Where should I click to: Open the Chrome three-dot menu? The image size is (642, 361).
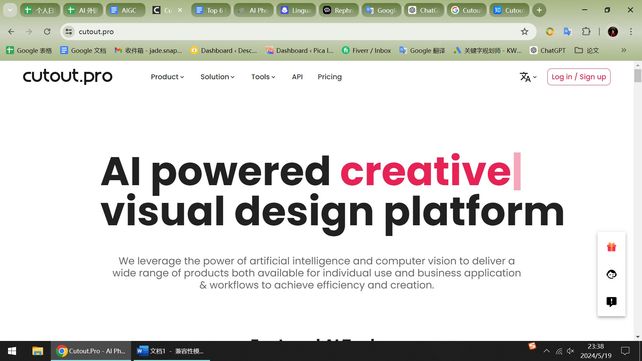pos(631,32)
